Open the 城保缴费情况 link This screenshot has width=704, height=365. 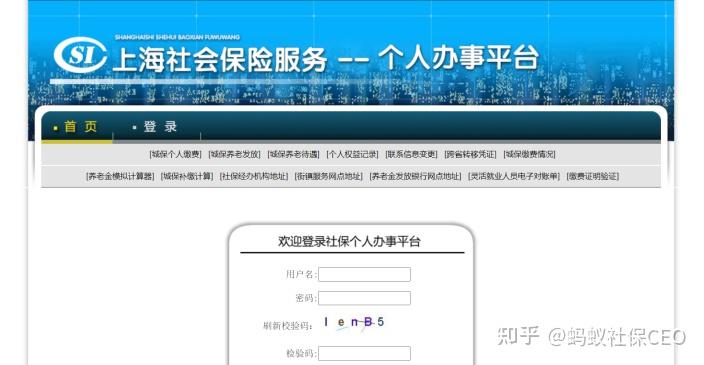point(529,154)
